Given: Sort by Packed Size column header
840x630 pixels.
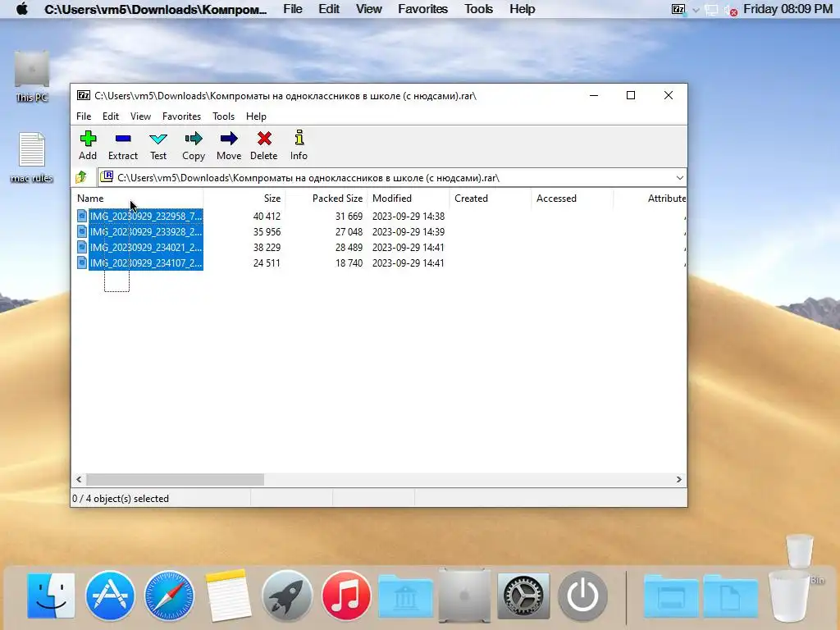Looking at the screenshot, I should click(x=326, y=199).
